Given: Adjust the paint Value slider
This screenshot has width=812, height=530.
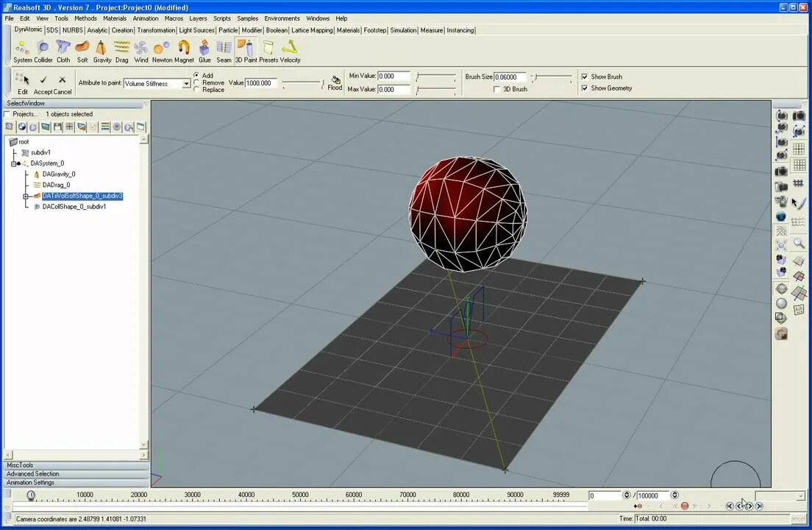Looking at the screenshot, I should pos(304,83).
